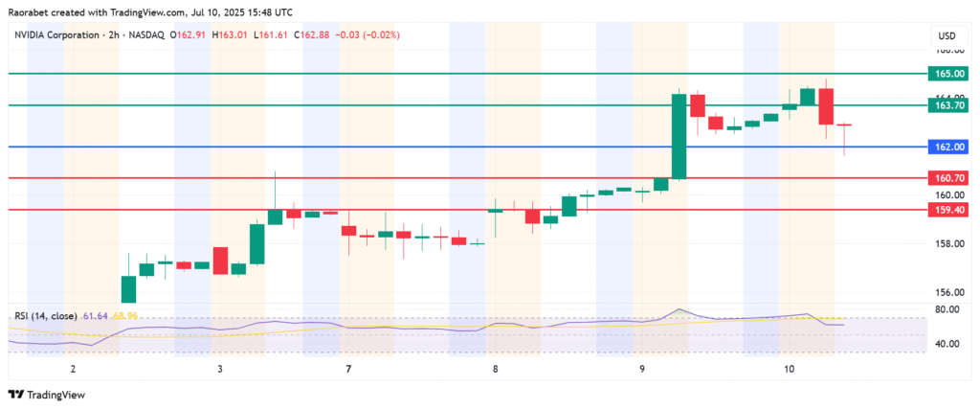This screenshot has height=409, width=980.
Task: Click the date label 7 on time axis
Action: point(349,369)
